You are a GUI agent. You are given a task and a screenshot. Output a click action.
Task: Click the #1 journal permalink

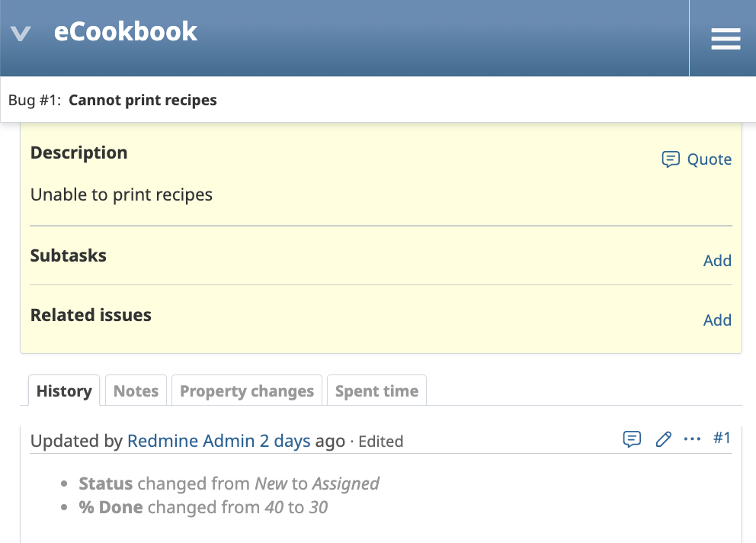coord(722,439)
